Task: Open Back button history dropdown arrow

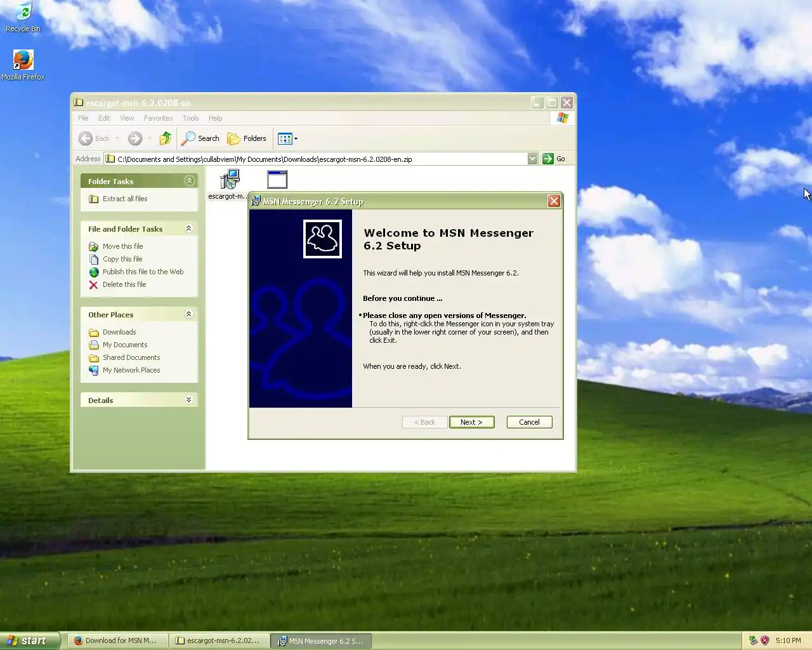Action: (117, 138)
